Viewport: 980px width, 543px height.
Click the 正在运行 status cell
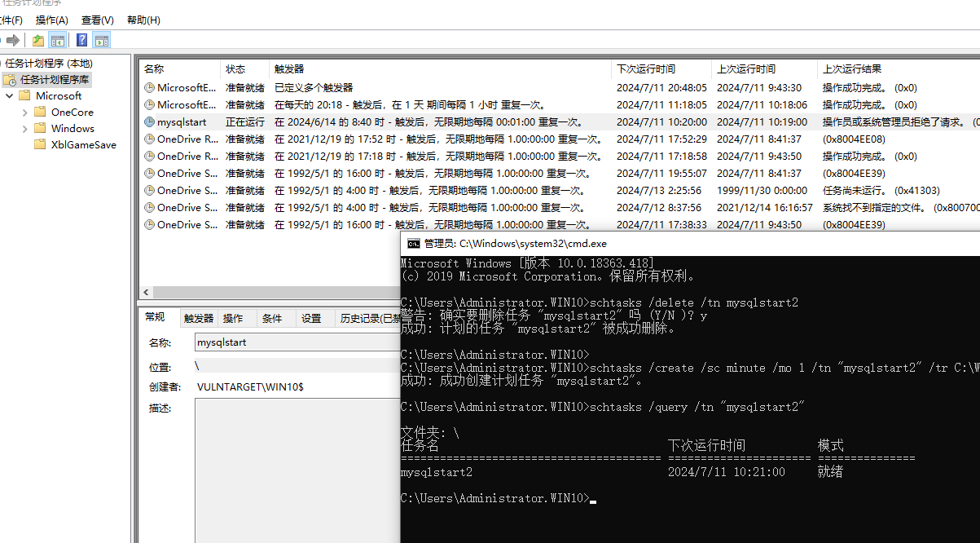(245, 121)
